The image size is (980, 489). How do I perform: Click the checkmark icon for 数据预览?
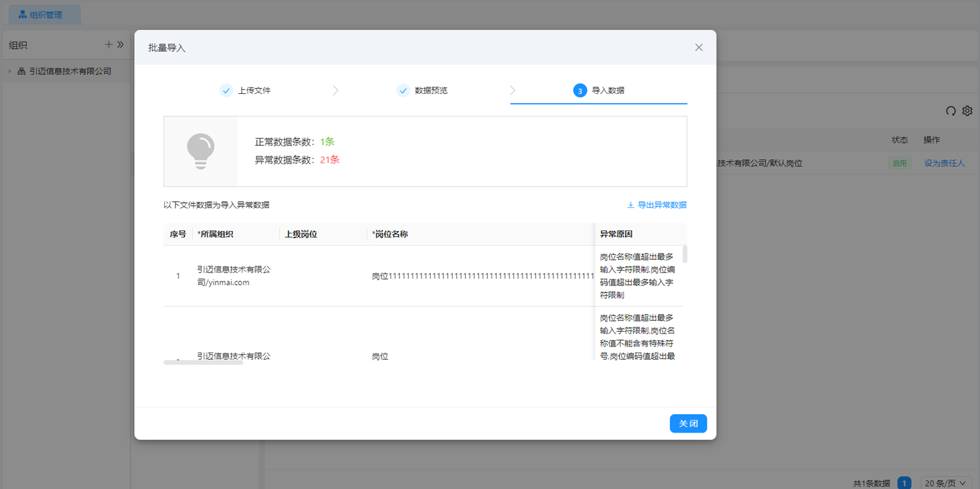[x=403, y=90]
